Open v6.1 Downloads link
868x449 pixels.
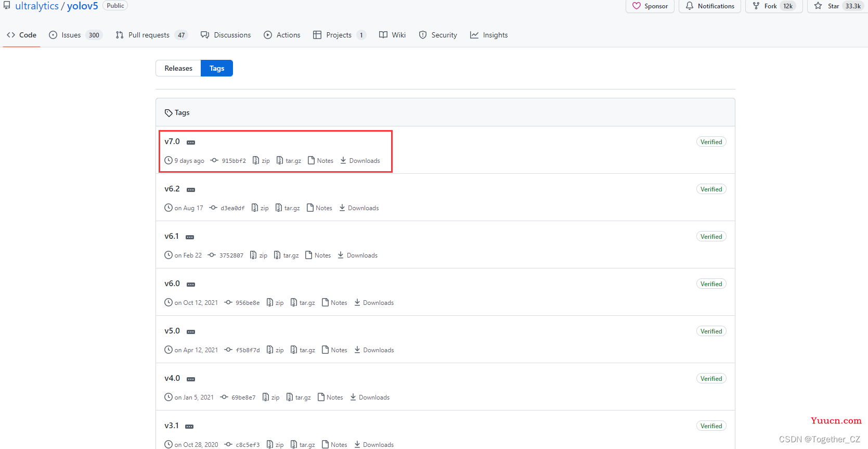point(358,255)
